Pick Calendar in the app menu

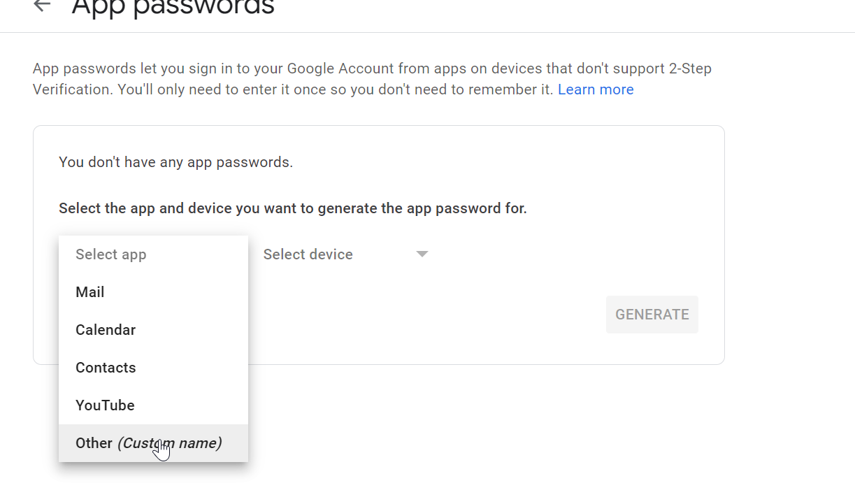153,330
